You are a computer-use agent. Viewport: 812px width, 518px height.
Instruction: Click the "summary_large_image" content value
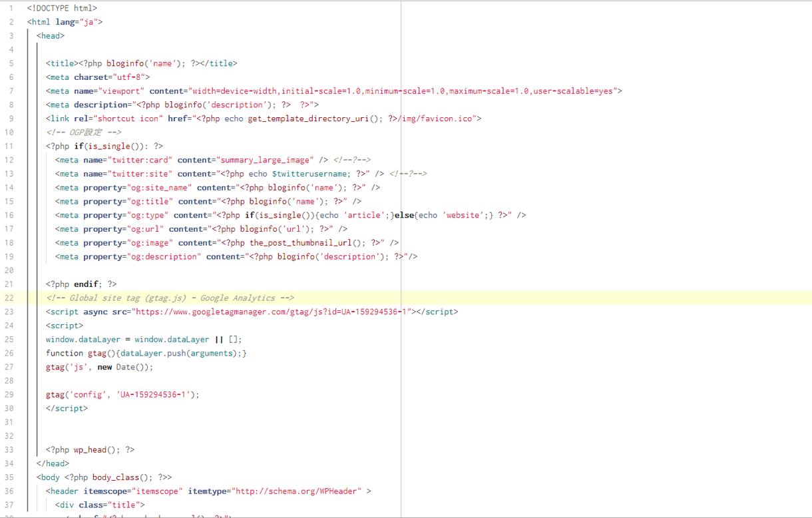pos(264,160)
